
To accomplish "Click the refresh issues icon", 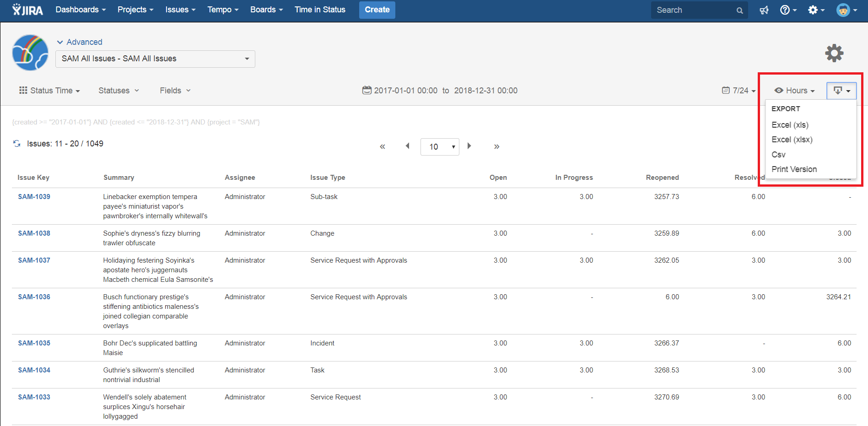I will coord(17,144).
